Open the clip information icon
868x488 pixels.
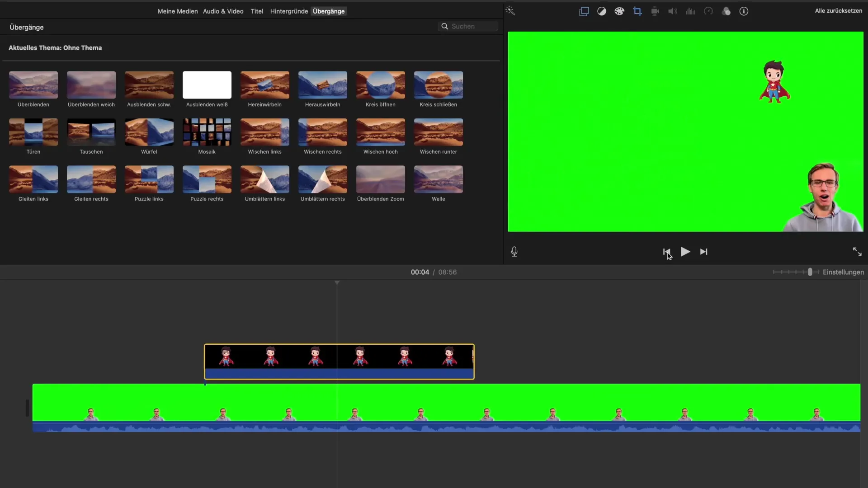pos(744,11)
